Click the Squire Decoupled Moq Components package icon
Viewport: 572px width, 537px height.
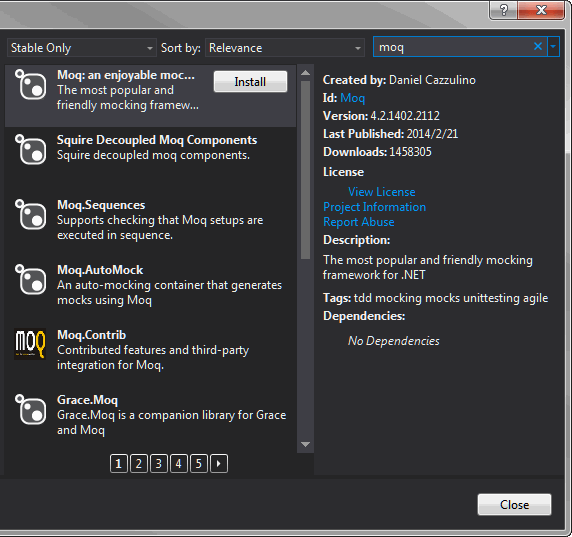click(x=31, y=149)
